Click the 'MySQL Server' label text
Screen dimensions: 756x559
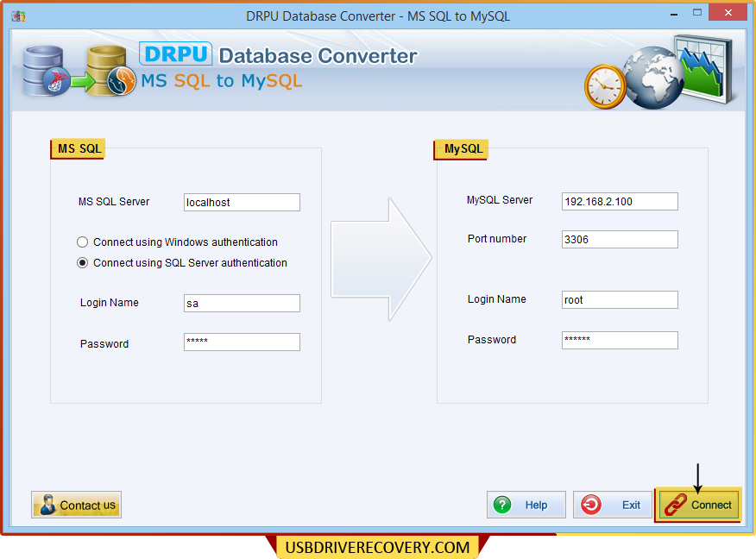pyautogui.click(x=500, y=200)
